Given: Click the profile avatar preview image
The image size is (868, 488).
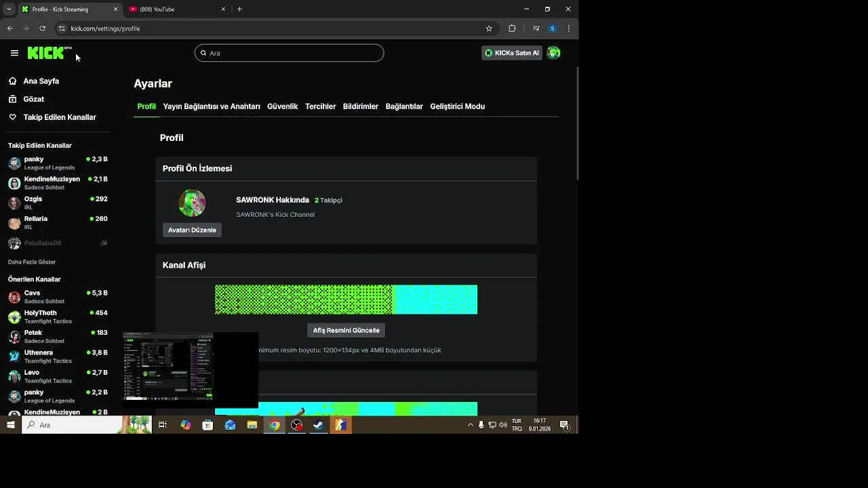Looking at the screenshot, I should pos(192,203).
